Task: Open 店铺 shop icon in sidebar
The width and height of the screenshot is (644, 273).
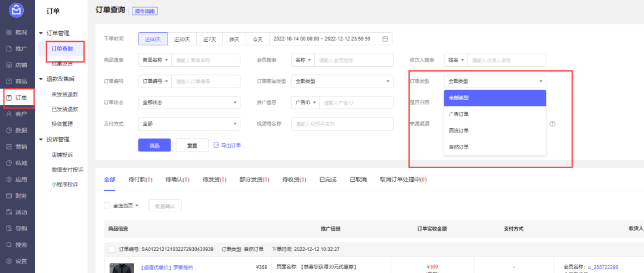Action: 9,65
